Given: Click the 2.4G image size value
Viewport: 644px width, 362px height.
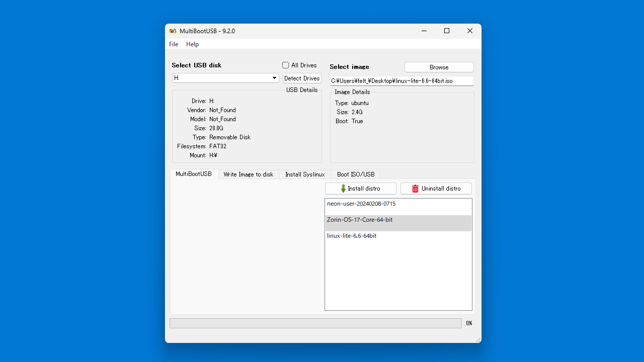Looking at the screenshot, I should 357,112.
